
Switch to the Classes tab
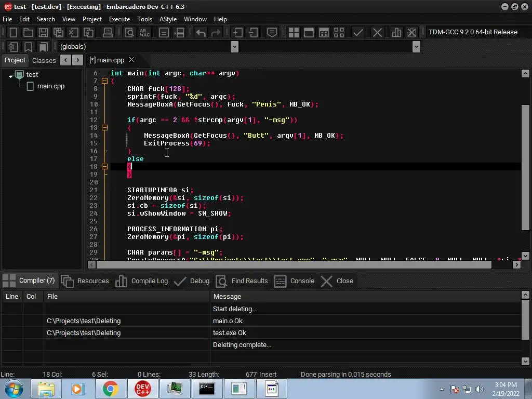[44, 60]
